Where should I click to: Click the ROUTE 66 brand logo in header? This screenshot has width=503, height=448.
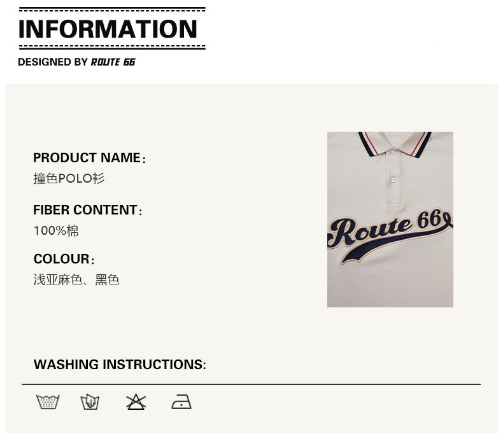point(113,62)
